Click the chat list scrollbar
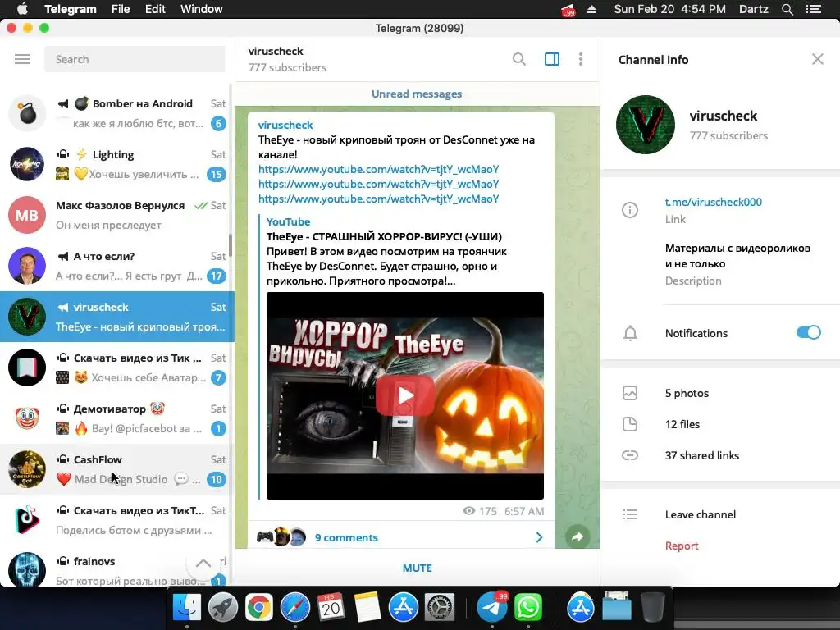This screenshot has width=840, height=630. [231, 245]
